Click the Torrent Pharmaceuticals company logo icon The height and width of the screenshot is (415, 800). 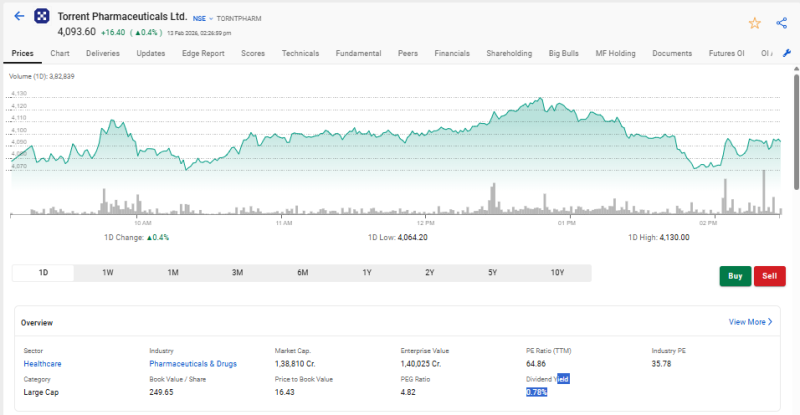[x=42, y=16]
